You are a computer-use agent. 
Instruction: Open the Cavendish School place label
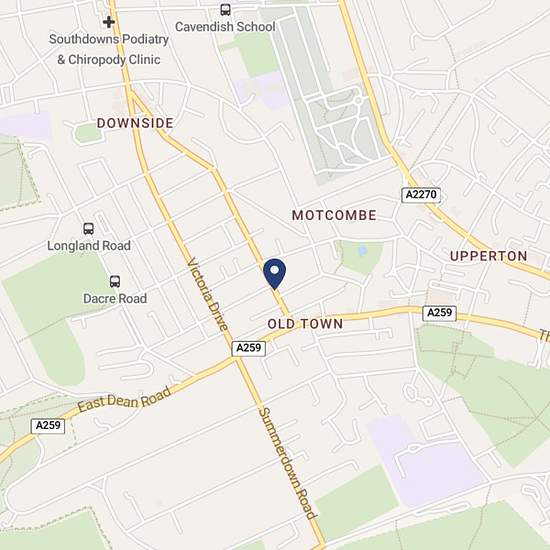click(x=225, y=27)
